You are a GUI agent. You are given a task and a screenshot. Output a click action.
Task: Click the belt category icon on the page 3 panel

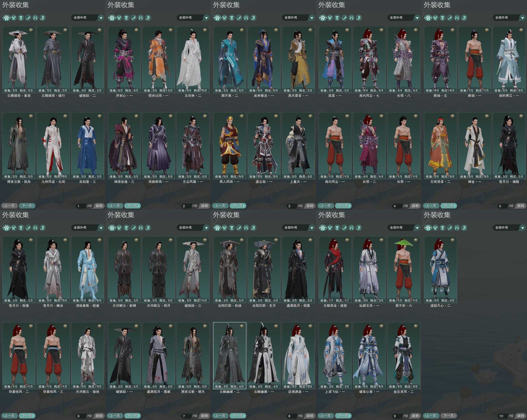pos(246,18)
